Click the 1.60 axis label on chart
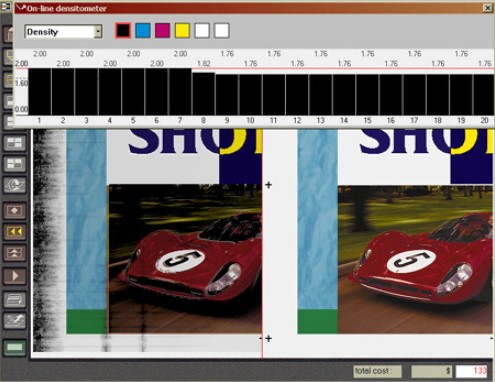The height and width of the screenshot is (382, 495). tap(21, 83)
